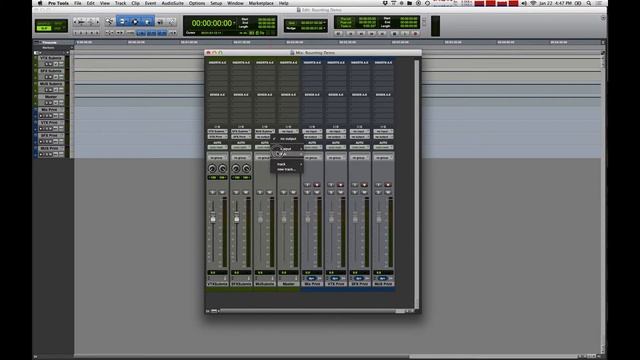Viewport: 640px width, 360px height.
Task: Choose 'track' submenu in popup
Action: coord(288,164)
